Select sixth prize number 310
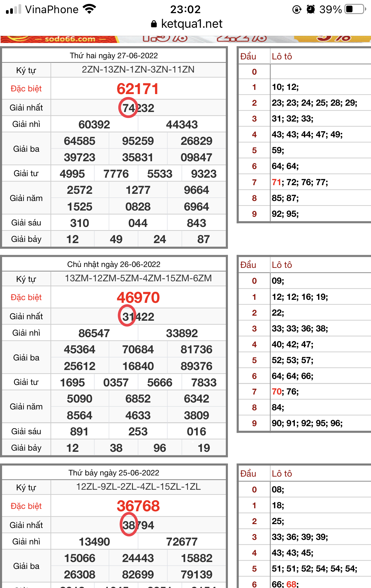The width and height of the screenshot is (371, 588). click(80, 223)
